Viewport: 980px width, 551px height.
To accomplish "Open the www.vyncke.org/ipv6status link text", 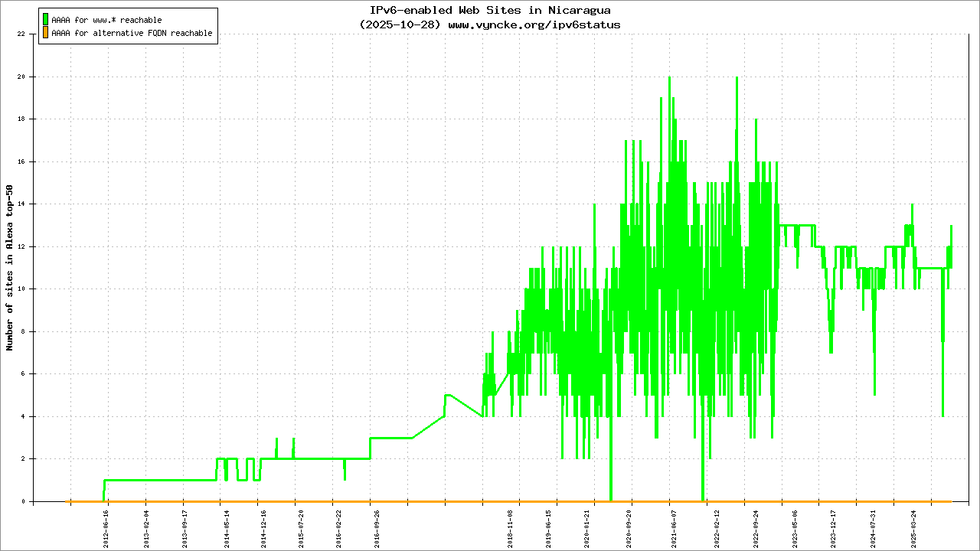I will [534, 24].
